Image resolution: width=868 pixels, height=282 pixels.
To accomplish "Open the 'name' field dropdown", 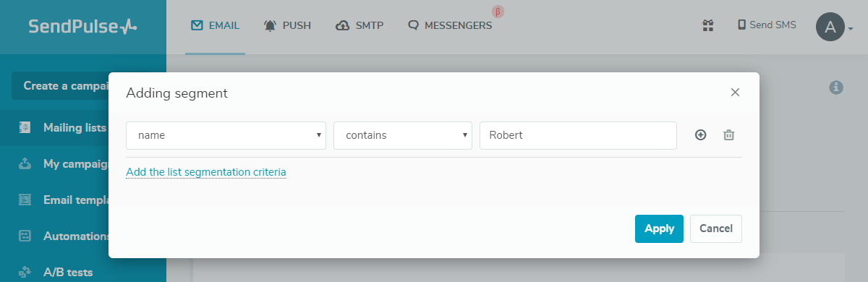I will [226, 135].
